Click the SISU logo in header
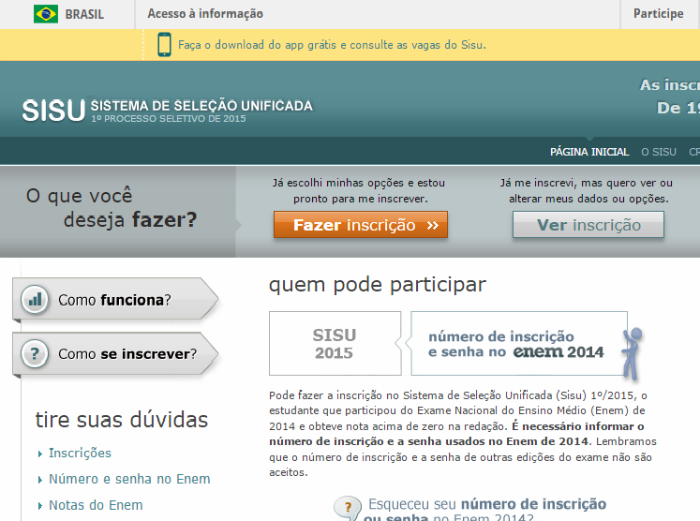This screenshot has height=521, width=700. coord(53,110)
